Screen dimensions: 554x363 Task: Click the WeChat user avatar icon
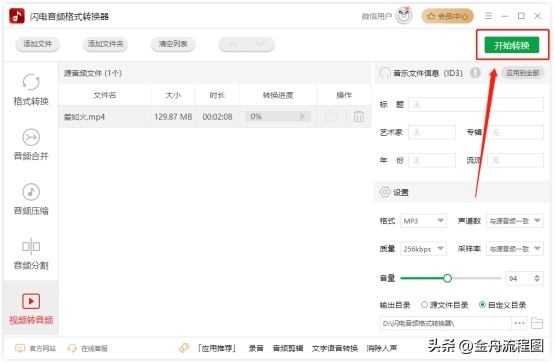pos(404,16)
